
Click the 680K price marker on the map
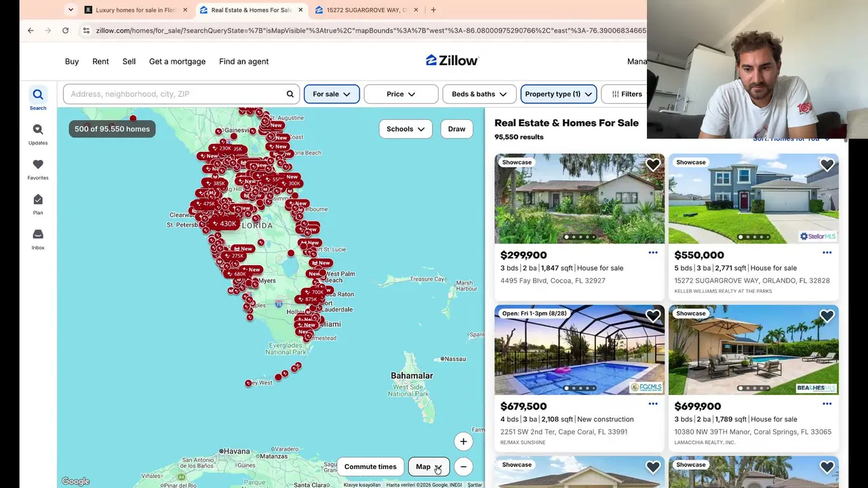pos(237,274)
